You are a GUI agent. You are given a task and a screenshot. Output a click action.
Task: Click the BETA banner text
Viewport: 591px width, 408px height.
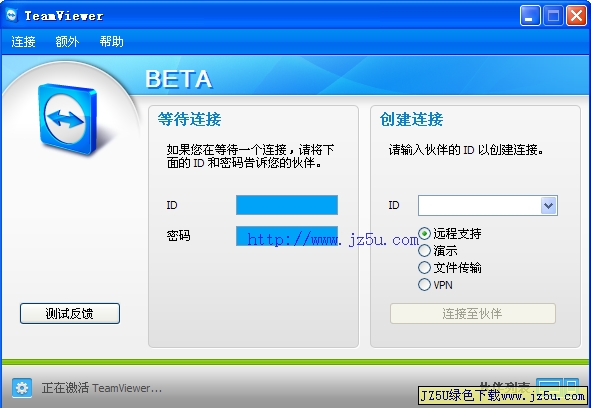pyautogui.click(x=179, y=79)
